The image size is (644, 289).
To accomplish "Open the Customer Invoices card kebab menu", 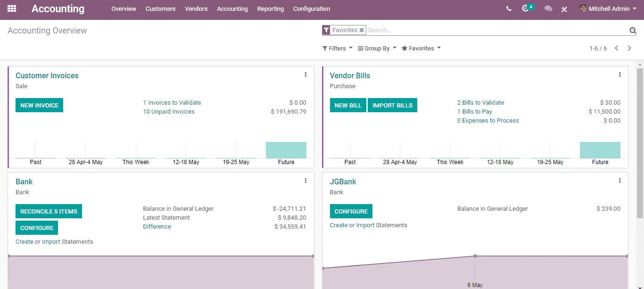I will pyautogui.click(x=305, y=74).
